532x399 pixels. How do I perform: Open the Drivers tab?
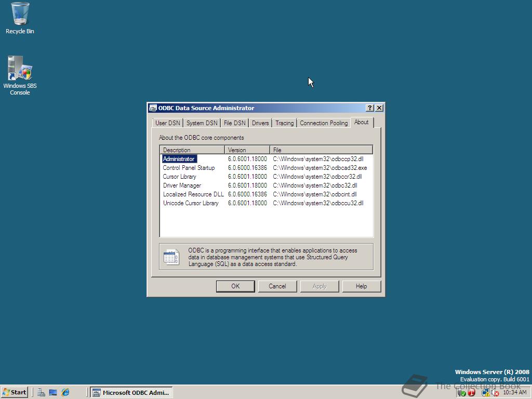[x=260, y=123]
